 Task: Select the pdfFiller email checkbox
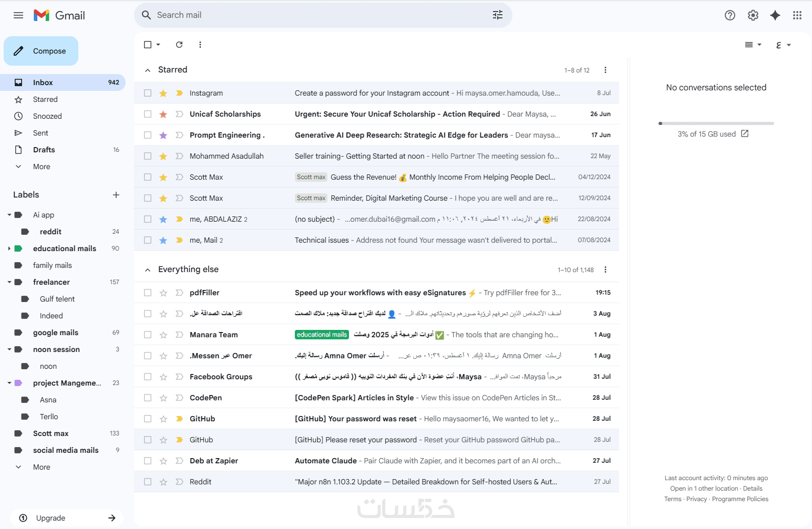pos(148,293)
